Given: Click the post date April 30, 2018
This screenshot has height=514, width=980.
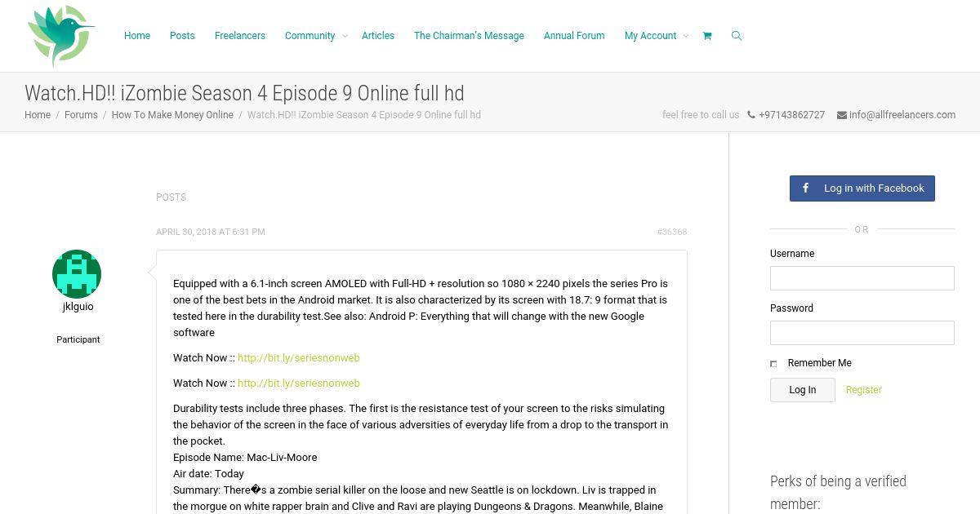Looking at the screenshot, I should (211, 232).
